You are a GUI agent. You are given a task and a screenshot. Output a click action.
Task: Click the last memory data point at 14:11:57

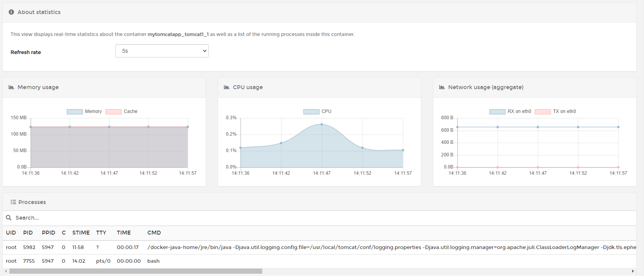(x=188, y=127)
